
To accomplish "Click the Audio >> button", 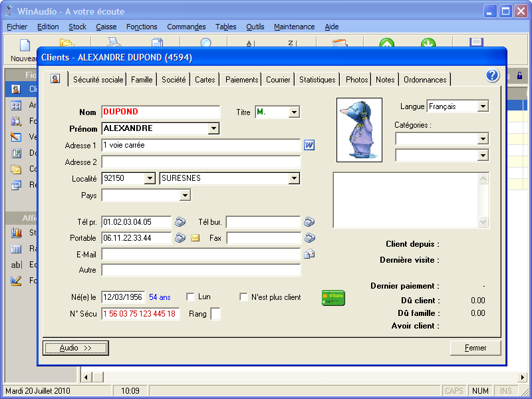I will (x=76, y=348).
